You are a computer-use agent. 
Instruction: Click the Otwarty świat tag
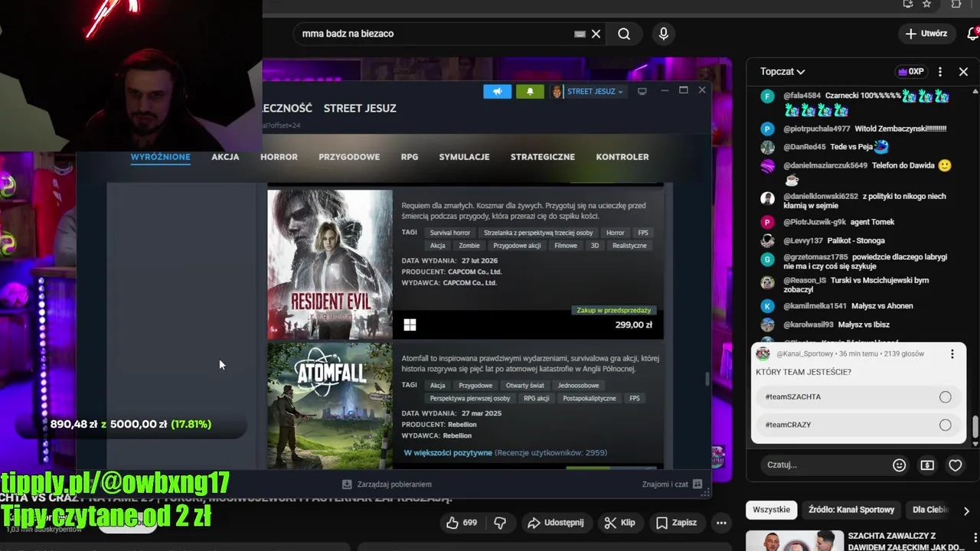pos(525,385)
